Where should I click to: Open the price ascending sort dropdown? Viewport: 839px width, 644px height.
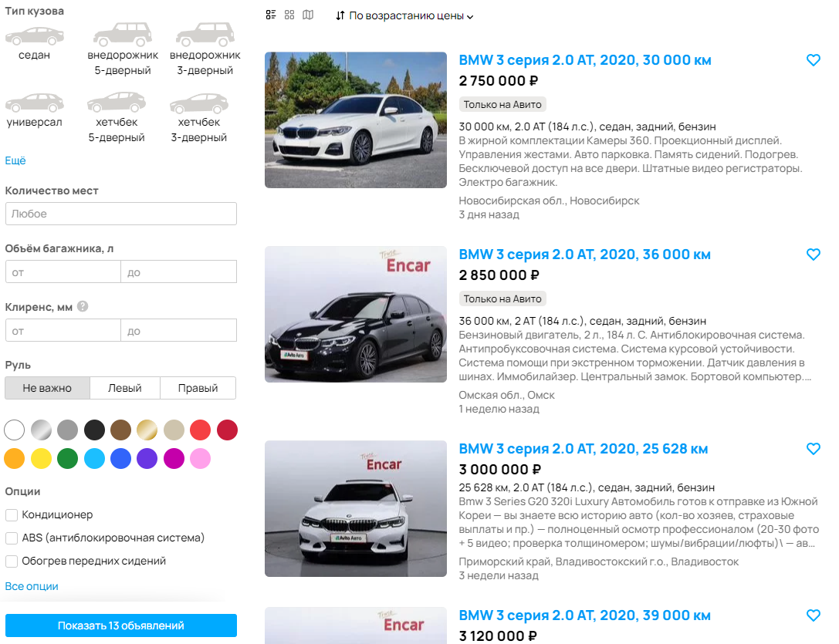pyautogui.click(x=404, y=15)
